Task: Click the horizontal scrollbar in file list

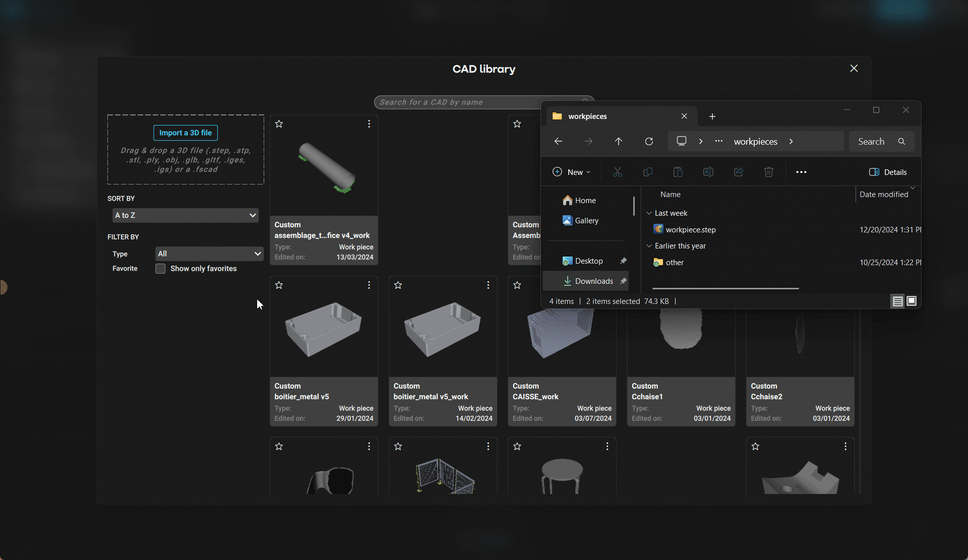Action: (x=725, y=289)
